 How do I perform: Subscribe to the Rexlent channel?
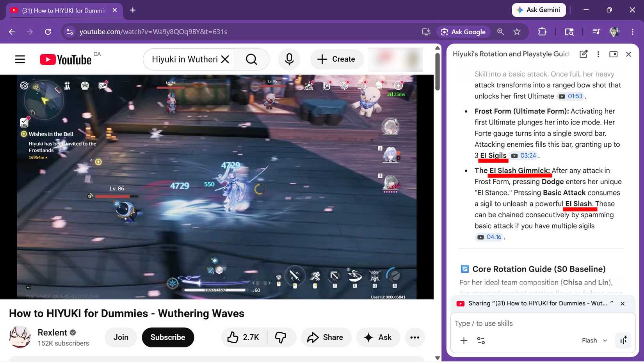(168, 337)
